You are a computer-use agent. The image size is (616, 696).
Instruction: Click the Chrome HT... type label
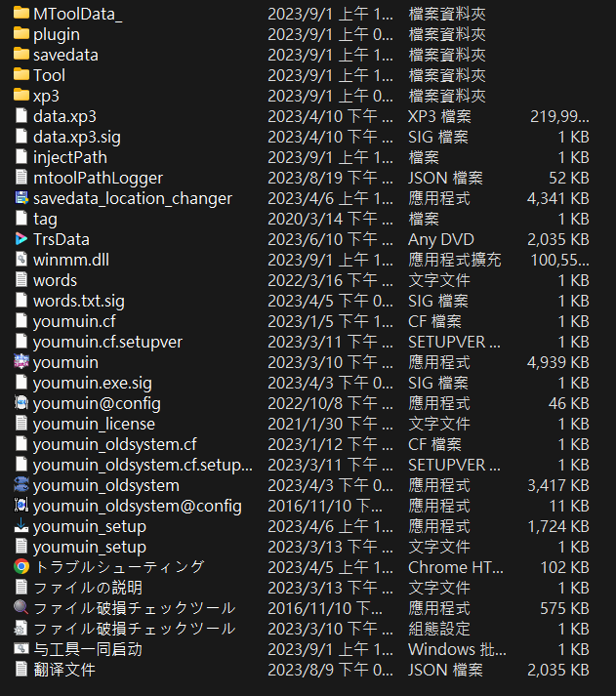click(x=455, y=567)
